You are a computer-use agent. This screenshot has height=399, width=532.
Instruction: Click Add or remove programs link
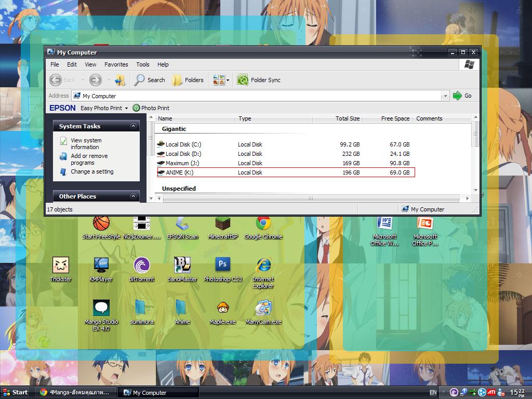tap(89, 159)
